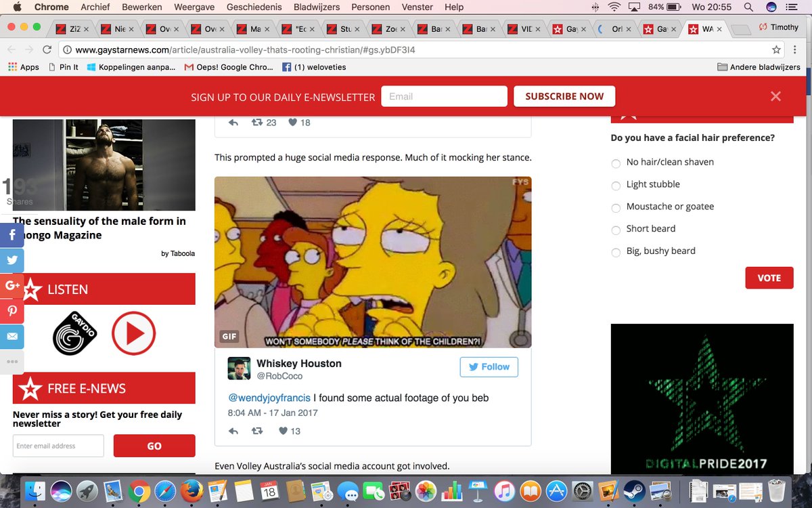Open tweet timestamp 8:04 AM - 17 Jan 2017
This screenshot has width=812, height=508.
(x=273, y=412)
